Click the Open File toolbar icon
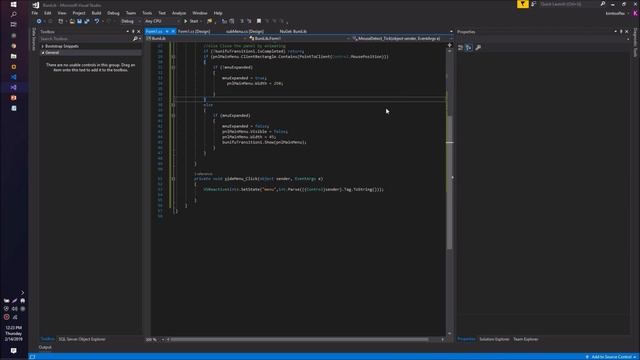This screenshot has width=640, height=360. tap(72, 21)
